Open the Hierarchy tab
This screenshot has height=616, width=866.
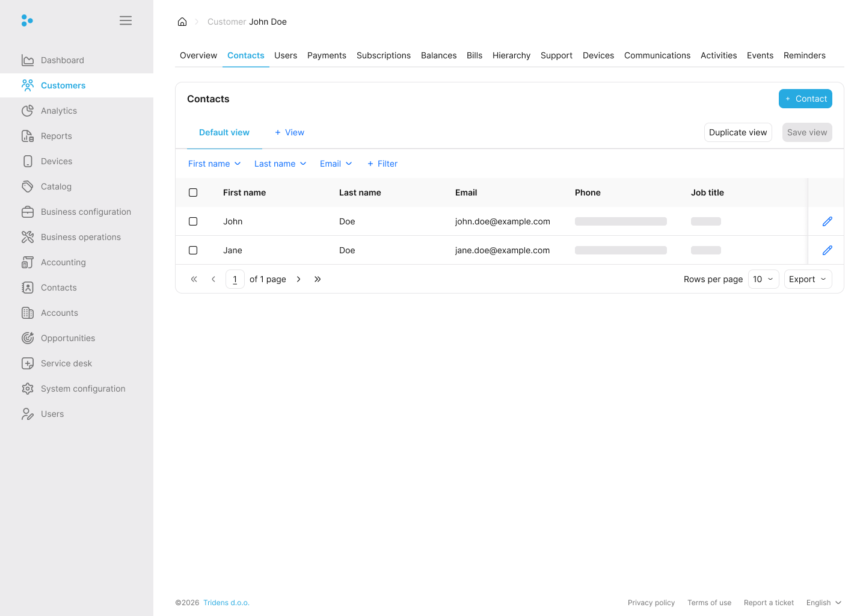(511, 55)
